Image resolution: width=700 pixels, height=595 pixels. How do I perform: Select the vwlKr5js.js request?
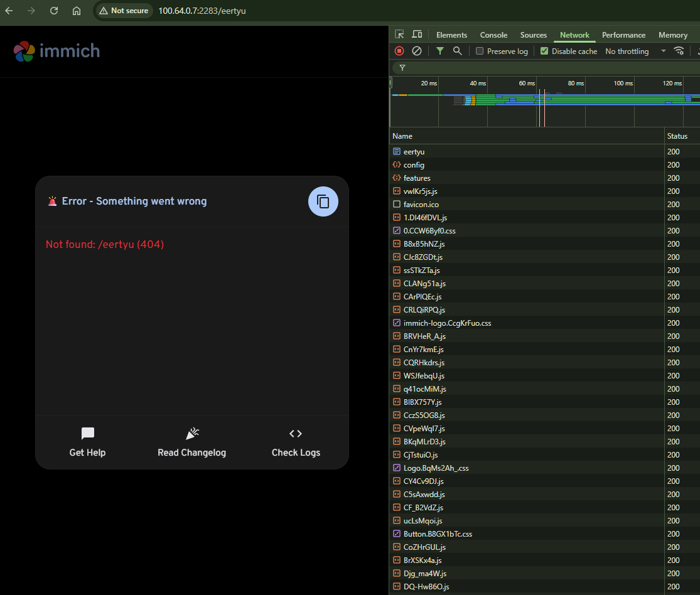545,191
